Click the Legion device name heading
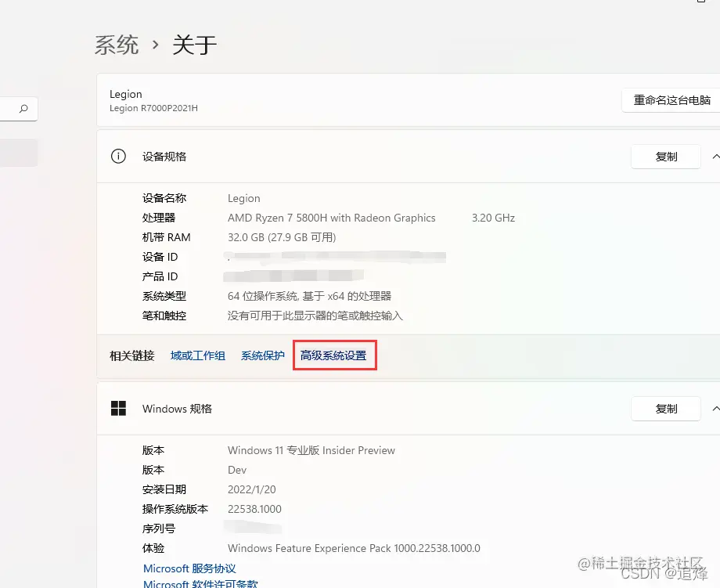 click(126, 94)
